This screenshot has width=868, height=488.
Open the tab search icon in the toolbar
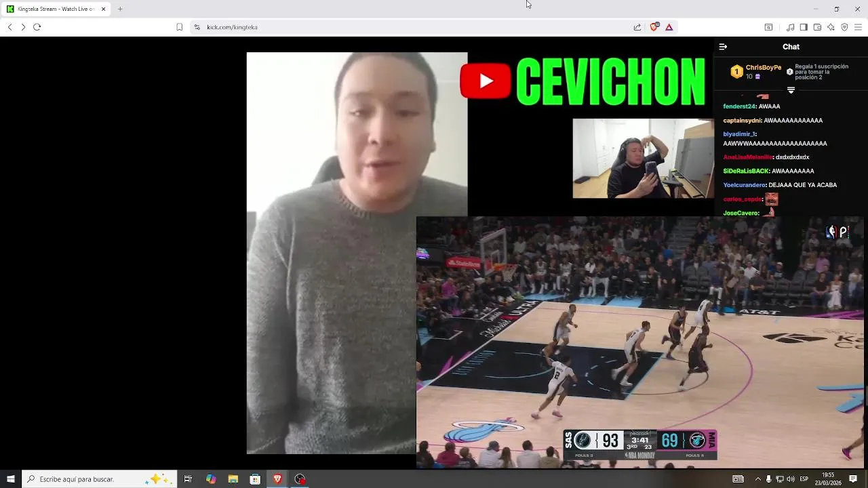[768, 27]
